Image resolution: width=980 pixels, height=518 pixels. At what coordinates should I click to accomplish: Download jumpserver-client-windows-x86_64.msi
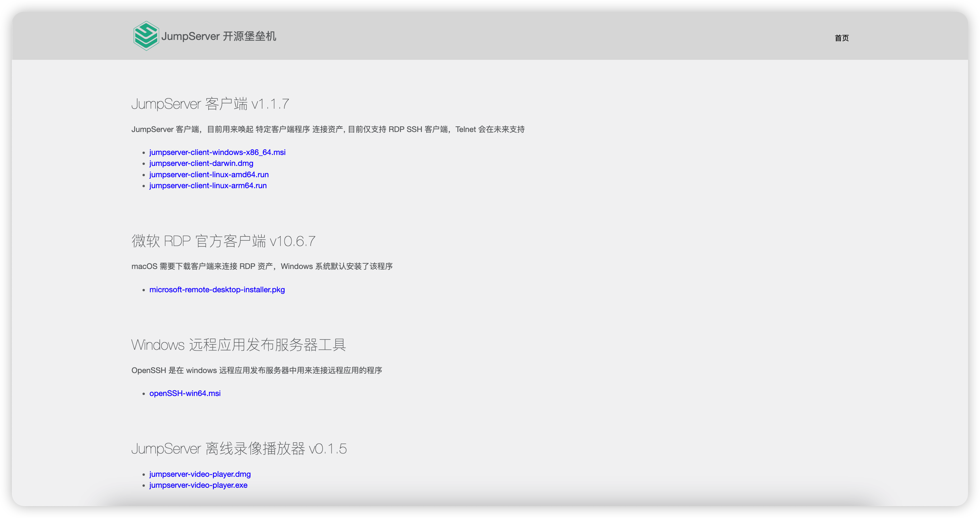click(x=217, y=152)
